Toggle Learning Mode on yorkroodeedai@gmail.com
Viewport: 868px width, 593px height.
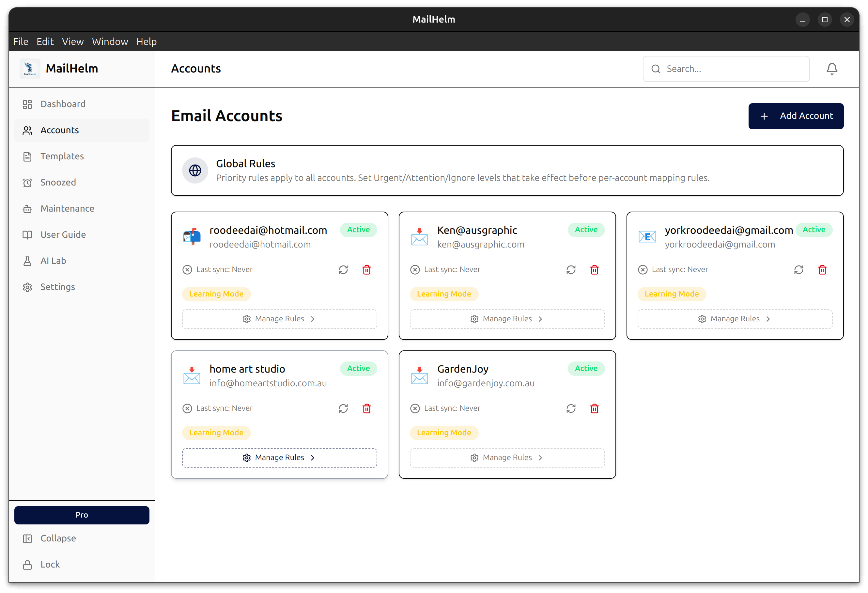point(672,294)
